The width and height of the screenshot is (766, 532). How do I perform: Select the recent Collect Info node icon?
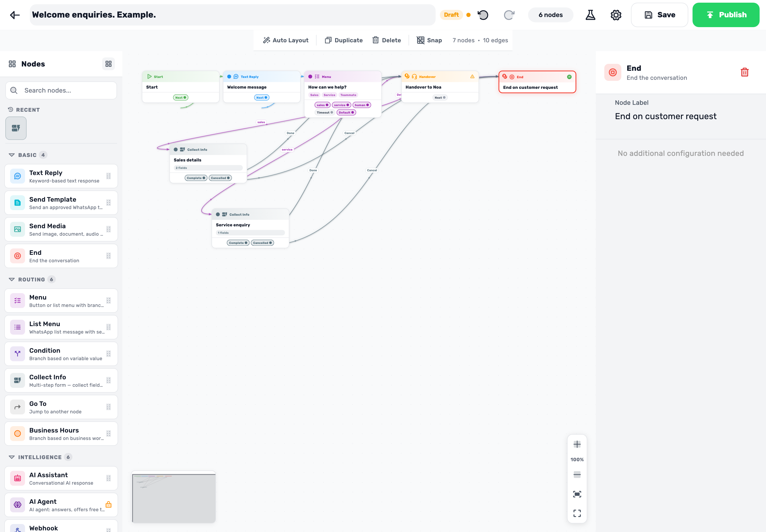(x=16, y=128)
